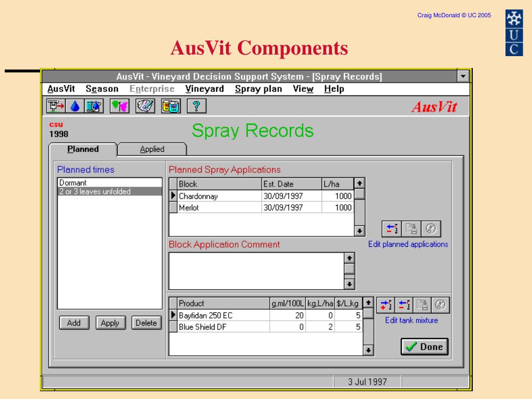Click inside the Block Application Comment box
The height and width of the screenshot is (399, 532).
click(x=257, y=271)
